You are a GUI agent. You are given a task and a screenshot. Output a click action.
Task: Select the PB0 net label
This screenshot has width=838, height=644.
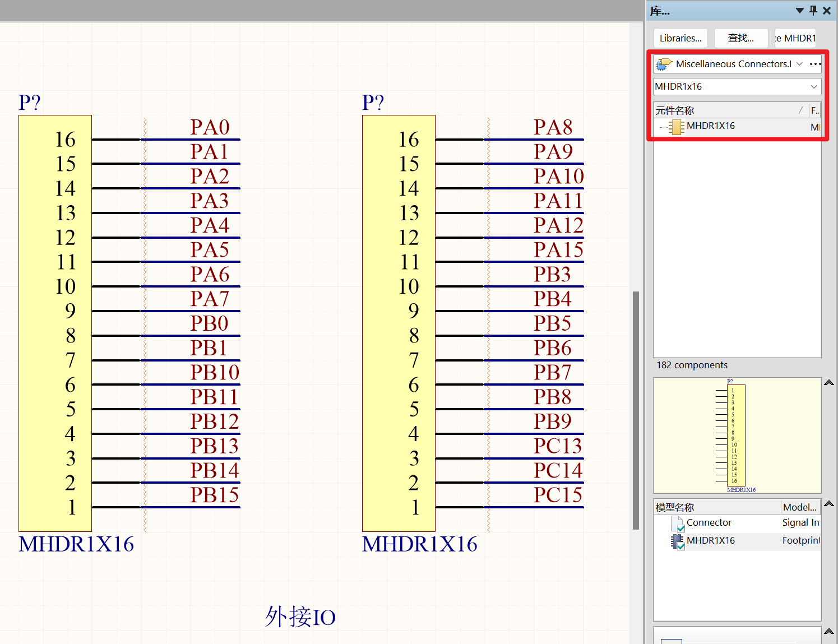pos(209,324)
